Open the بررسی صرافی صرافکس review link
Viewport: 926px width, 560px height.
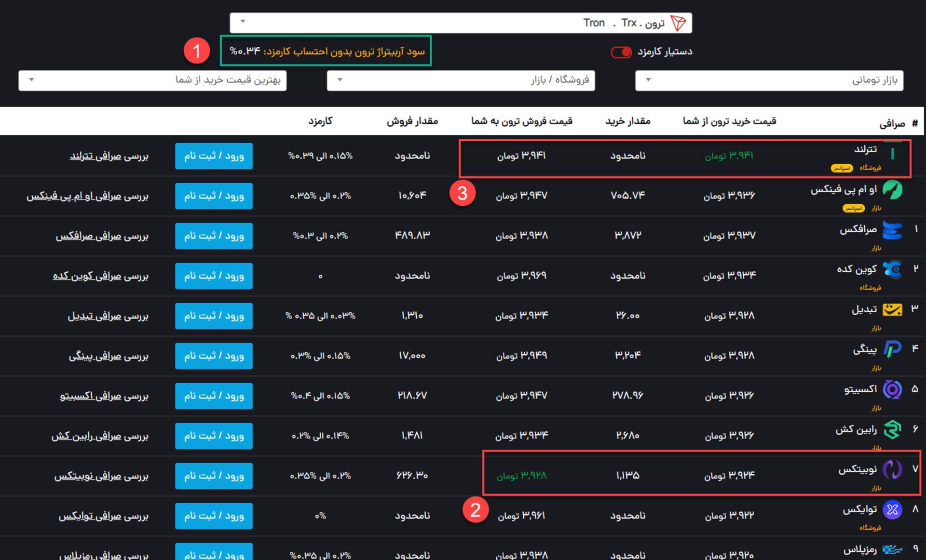pos(102,236)
